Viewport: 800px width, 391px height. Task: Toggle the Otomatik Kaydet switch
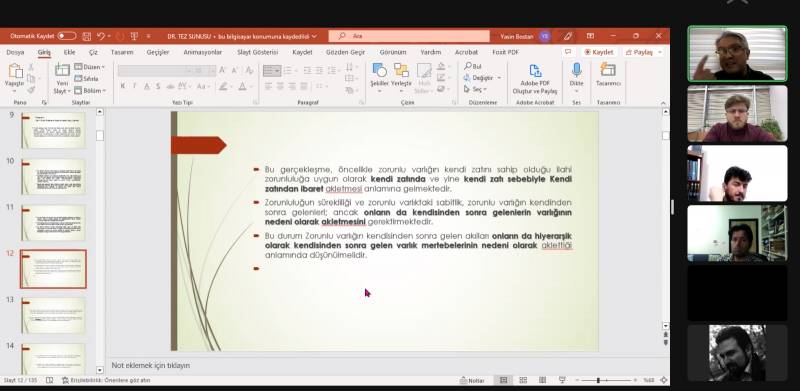[x=67, y=36]
